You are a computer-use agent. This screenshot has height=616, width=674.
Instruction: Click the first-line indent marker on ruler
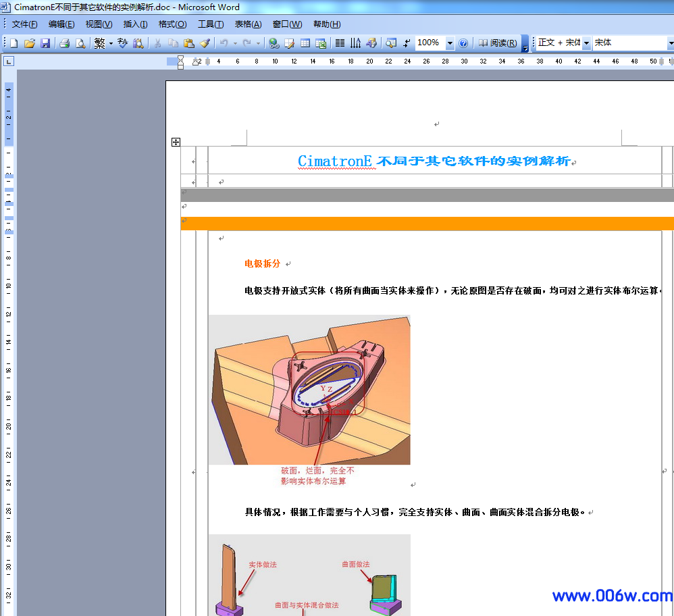pos(180,58)
